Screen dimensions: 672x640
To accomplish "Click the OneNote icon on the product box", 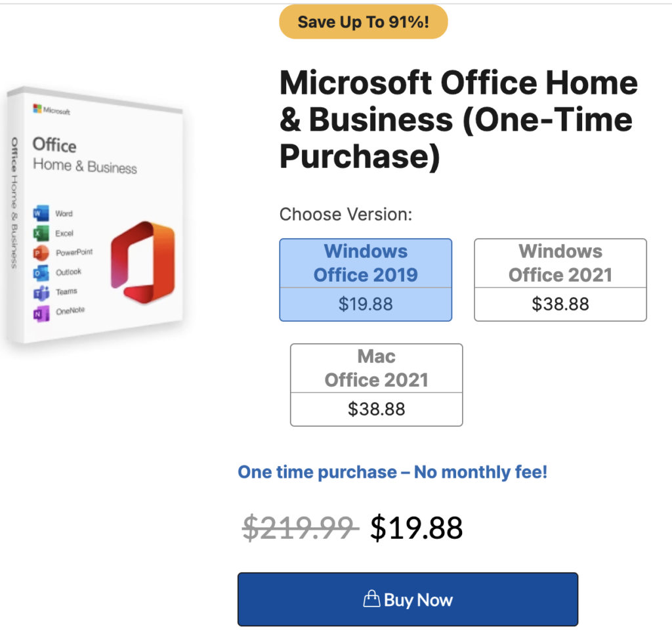I will pyautogui.click(x=41, y=312).
